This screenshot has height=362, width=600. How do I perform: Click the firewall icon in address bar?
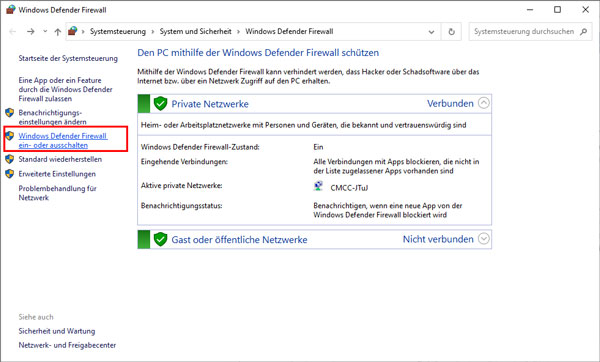pos(73,31)
